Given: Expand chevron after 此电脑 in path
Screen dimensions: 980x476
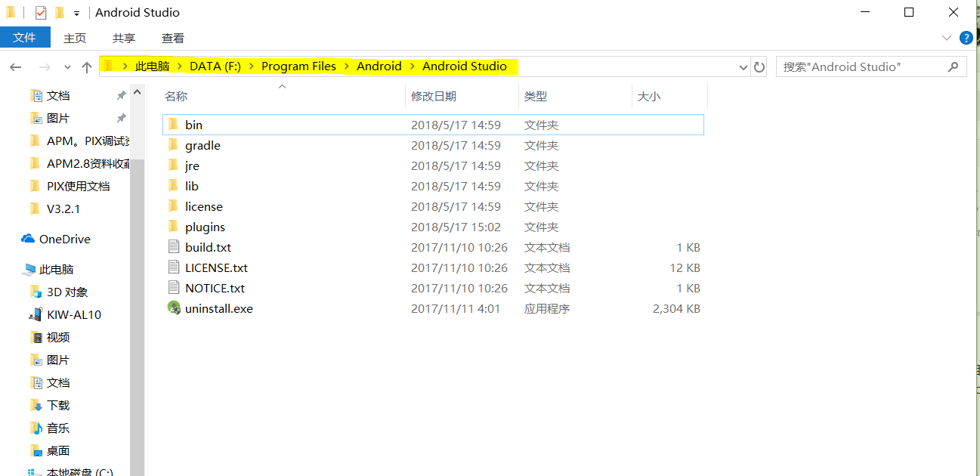Looking at the screenshot, I should click(180, 66).
